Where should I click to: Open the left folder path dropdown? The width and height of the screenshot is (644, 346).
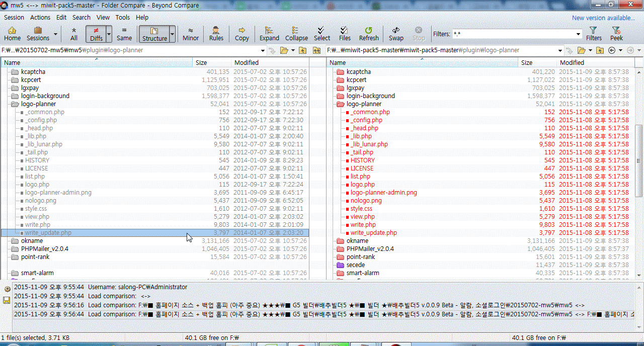(x=263, y=50)
